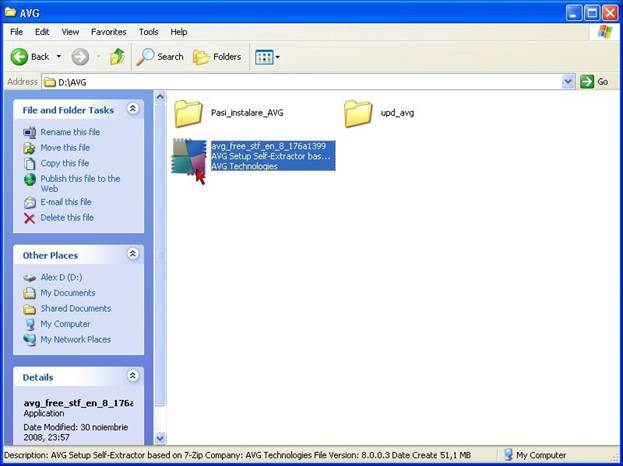Collapse the File and Folder Tasks panel

point(133,108)
